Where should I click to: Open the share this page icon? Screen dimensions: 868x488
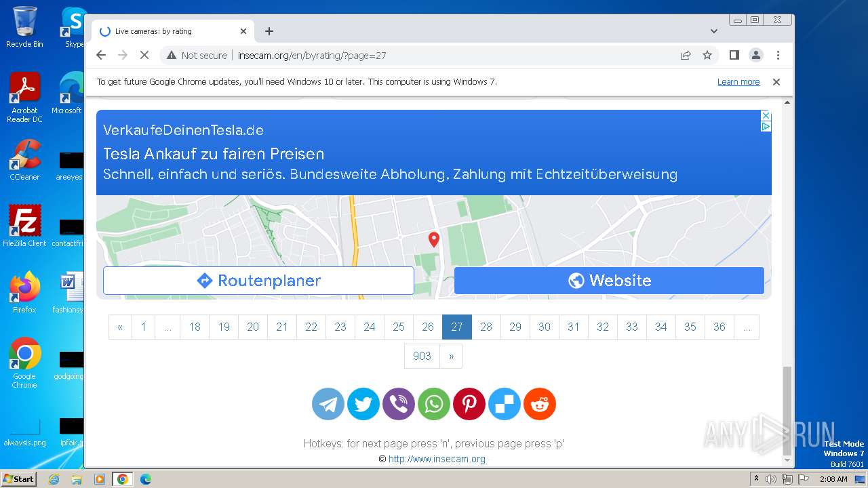(686, 55)
